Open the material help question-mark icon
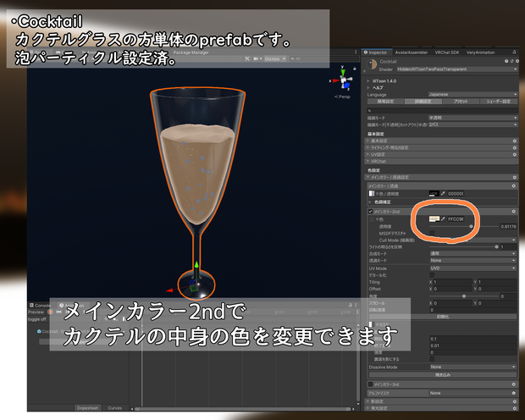Screen dimensions: 525x420 click(506, 61)
